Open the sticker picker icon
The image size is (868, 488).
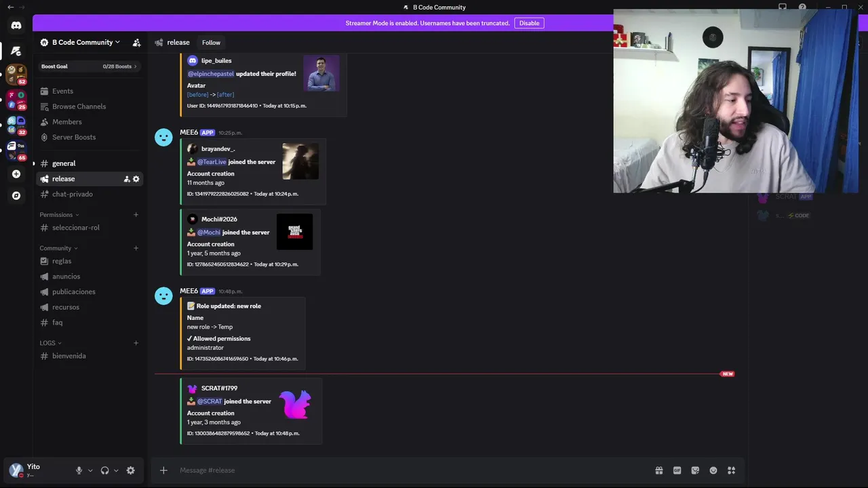[695, 470]
